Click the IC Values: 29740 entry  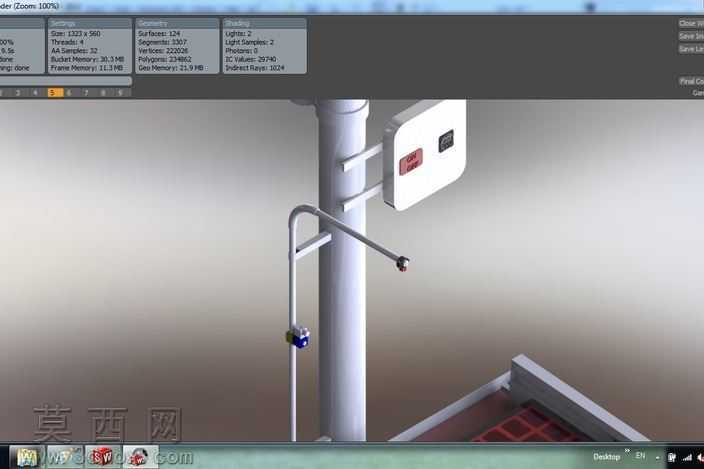[x=251, y=59]
